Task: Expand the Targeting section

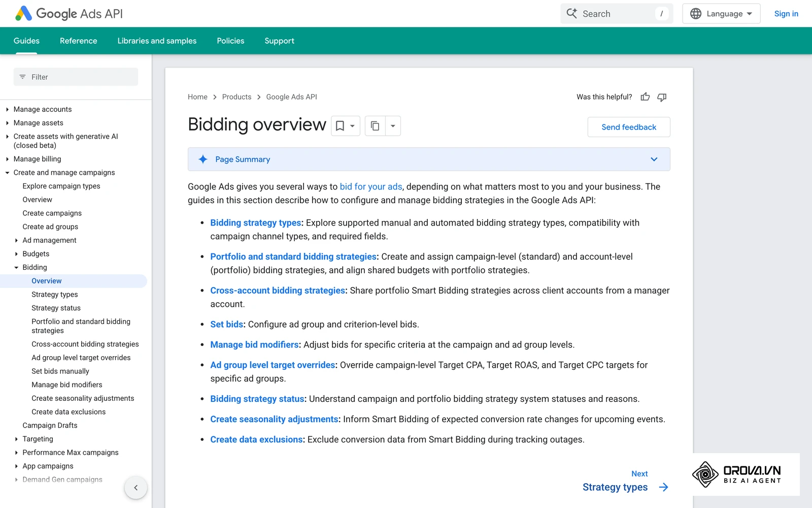Action: click(16, 439)
